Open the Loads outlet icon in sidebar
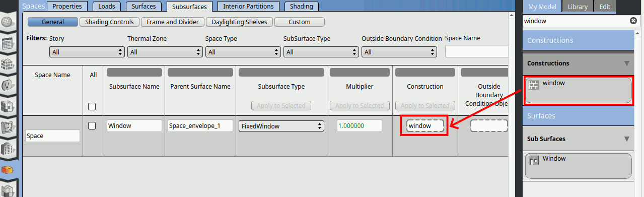Image resolution: width=644 pixels, height=197 pixels. pos(8,85)
